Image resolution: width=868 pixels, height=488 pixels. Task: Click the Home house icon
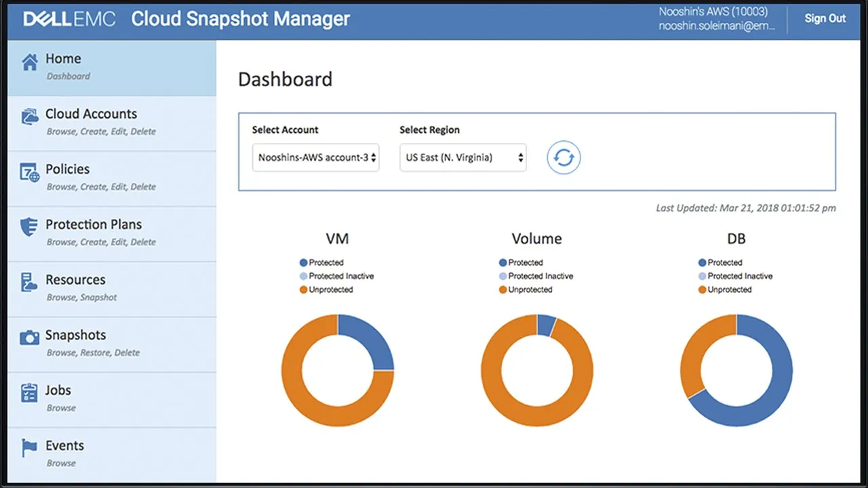tap(30, 63)
